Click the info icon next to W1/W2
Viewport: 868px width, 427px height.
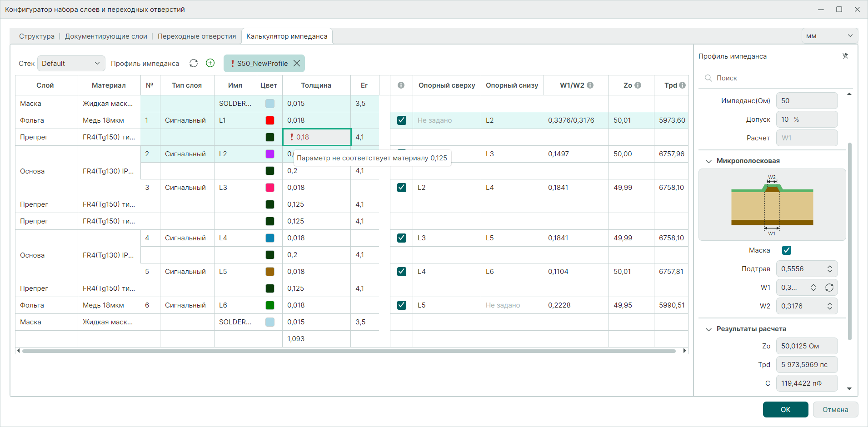pyautogui.click(x=590, y=85)
